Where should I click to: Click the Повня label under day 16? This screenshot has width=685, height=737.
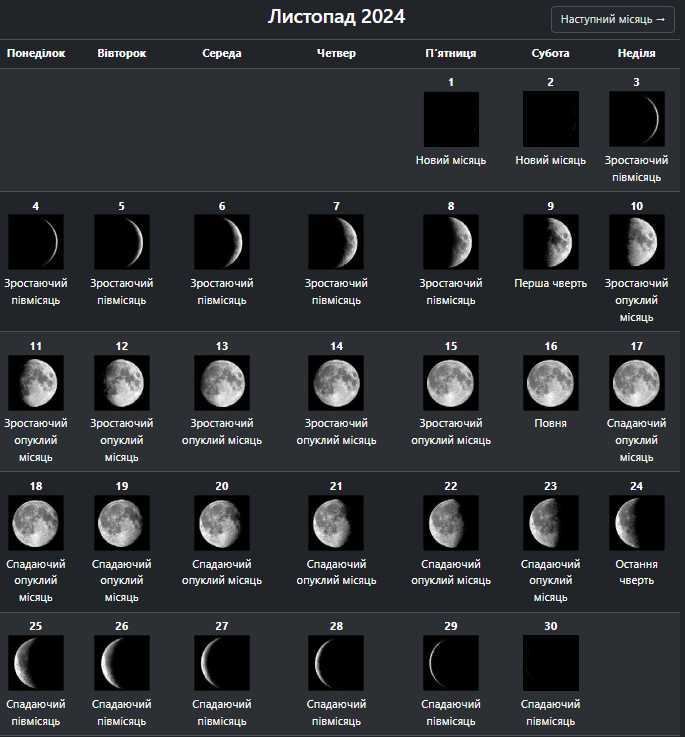pos(550,424)
